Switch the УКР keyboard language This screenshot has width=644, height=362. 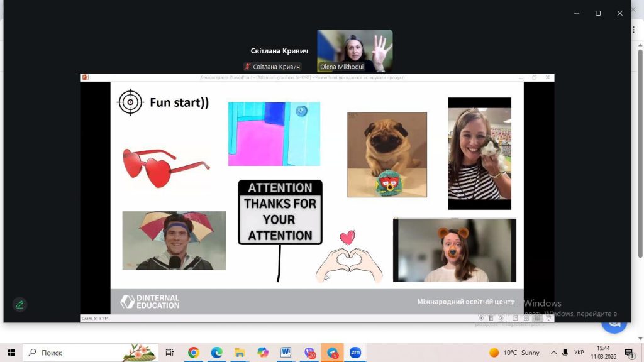pos(579,353)
